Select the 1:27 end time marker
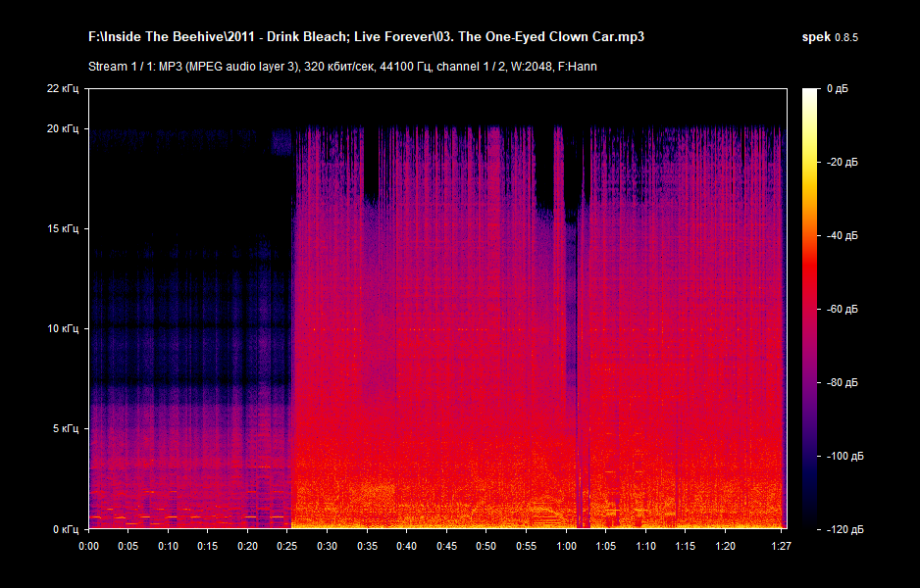Image resolution: width=920 pixels, height=588 pixels. [x=781, y=545]
